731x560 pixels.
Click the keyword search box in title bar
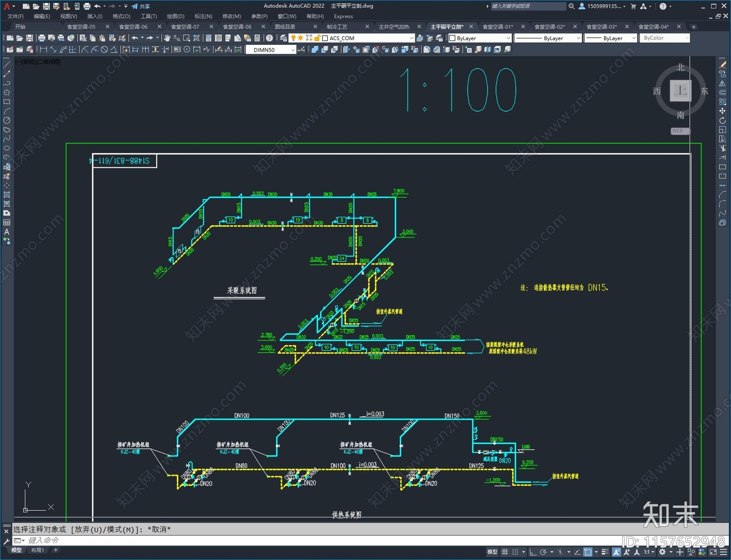(528, 6)
